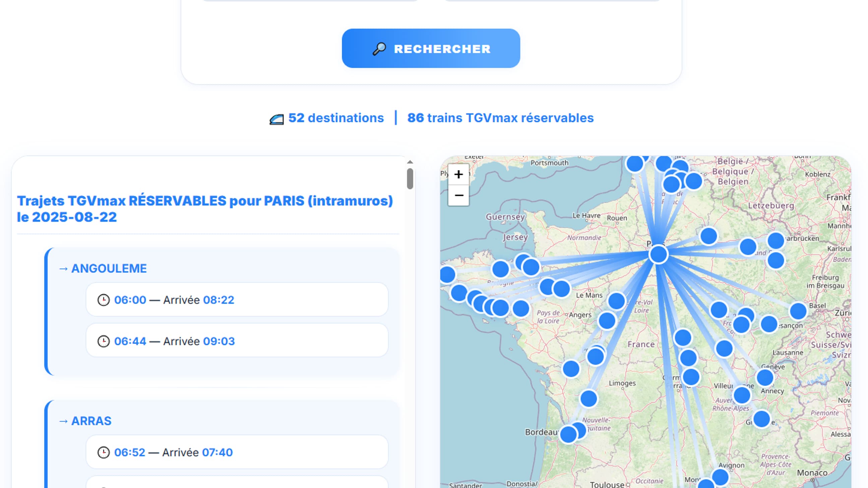
Task: Click the RECHERCHER search button
Action: (x=430, y=49)
